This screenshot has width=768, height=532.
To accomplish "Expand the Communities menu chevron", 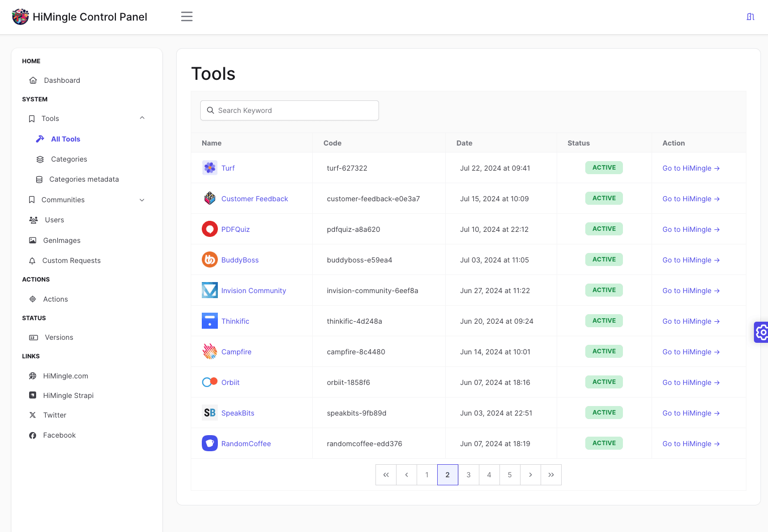I will coord(142,200).
